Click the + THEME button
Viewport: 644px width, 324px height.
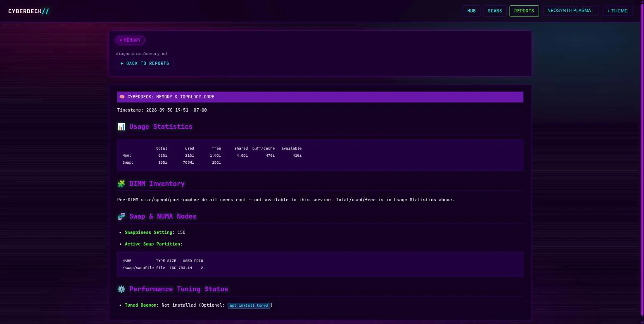pos(617,11)
